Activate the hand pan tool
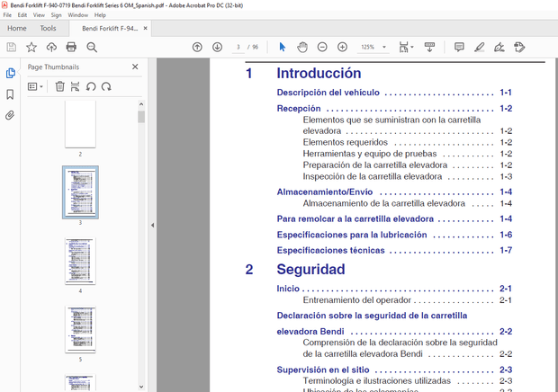This screenshot has height=392, width=558. pyautogui.click(x=302, y=47)
